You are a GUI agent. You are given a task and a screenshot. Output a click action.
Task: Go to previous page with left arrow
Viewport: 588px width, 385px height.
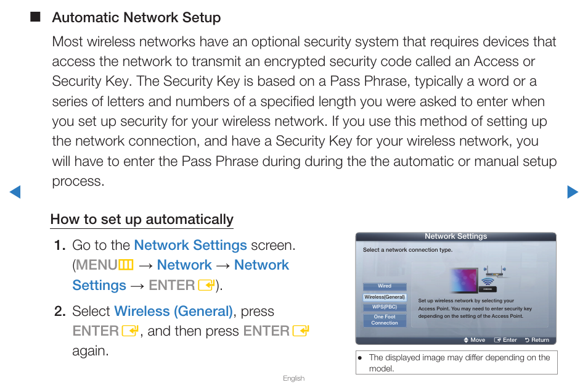[15, 192]
